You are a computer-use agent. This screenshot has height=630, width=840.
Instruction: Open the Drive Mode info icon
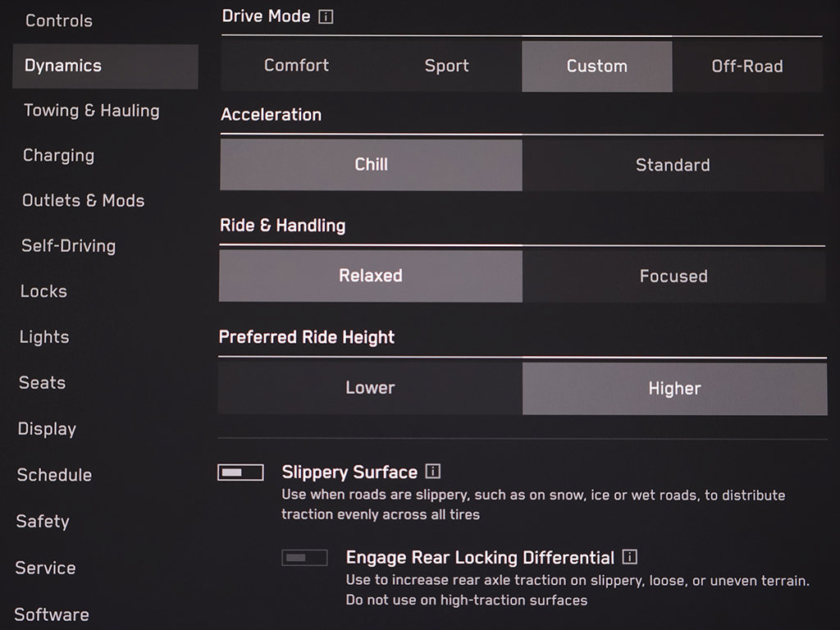(326, 16)
